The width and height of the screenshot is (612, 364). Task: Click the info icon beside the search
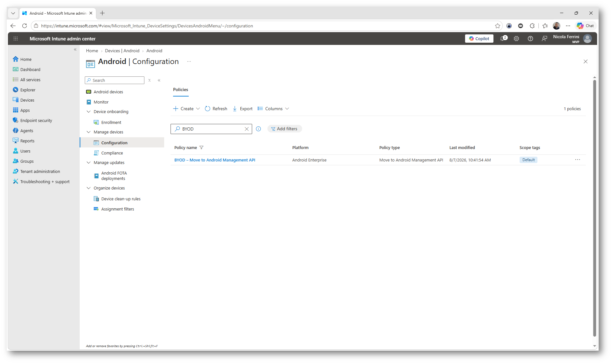pyautogui.click(x=259, y=129)
